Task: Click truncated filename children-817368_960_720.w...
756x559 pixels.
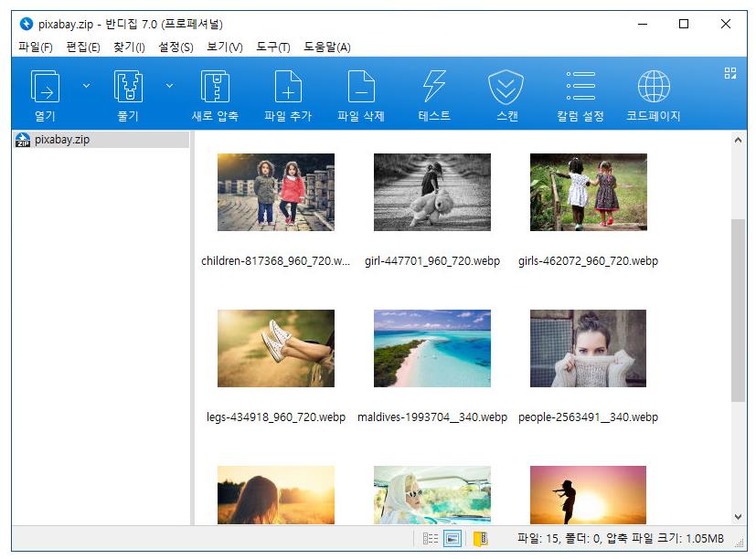Action: (x=276, y=261)
